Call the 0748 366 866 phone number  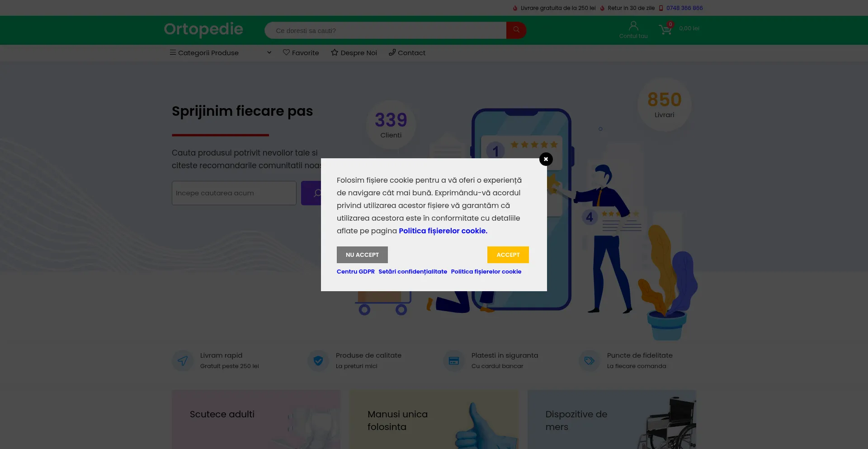click(x=684, y=8)
